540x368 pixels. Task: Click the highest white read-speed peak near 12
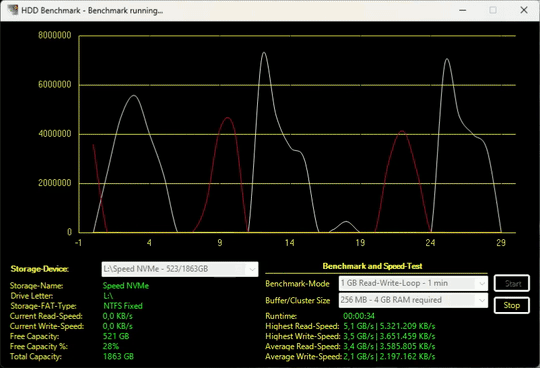(x=264, y=53)
